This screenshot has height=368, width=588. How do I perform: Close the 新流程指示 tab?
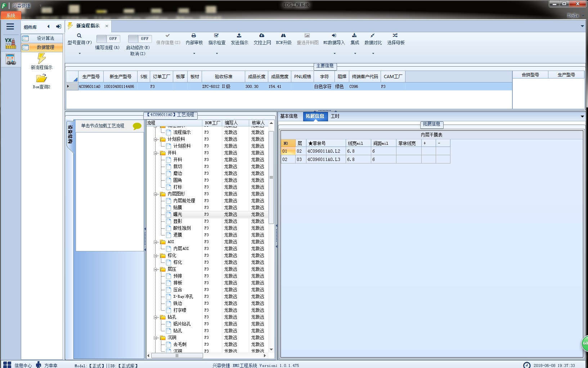pyautogui.click(x=107, y=26)
